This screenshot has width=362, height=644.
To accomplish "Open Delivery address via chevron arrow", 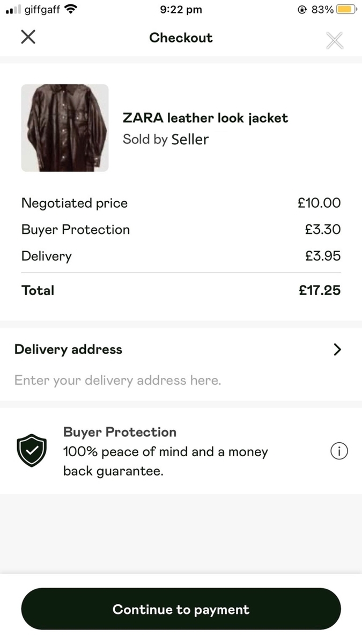I will click(337, 349).
